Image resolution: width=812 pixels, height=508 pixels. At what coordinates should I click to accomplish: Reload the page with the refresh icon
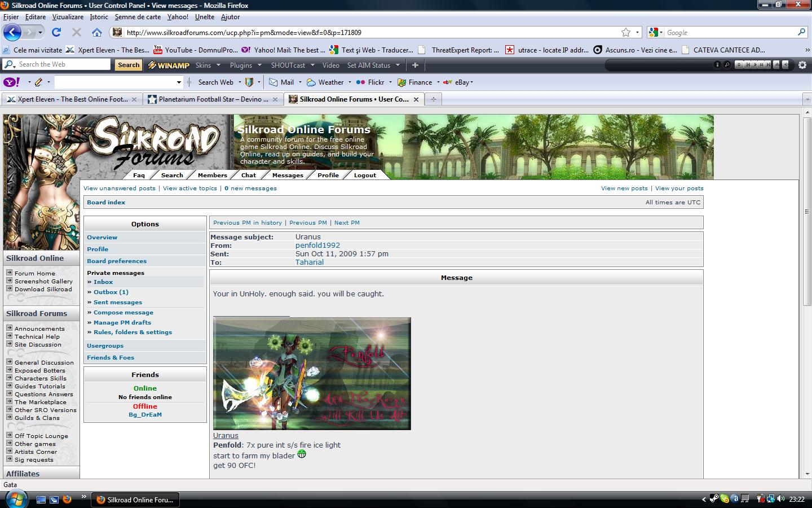[56, 32]
